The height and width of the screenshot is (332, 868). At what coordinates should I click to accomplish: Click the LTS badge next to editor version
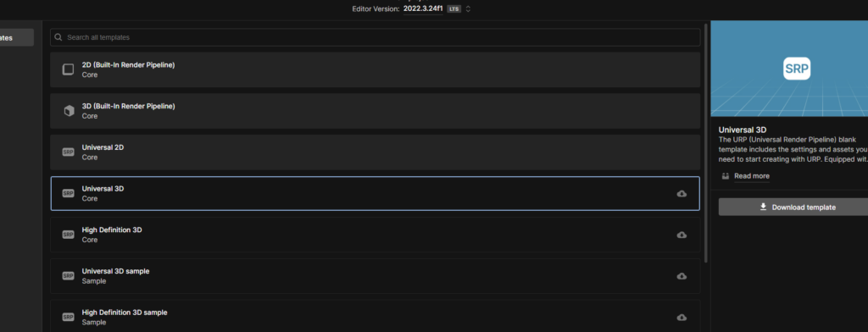(x=454, y=8)
